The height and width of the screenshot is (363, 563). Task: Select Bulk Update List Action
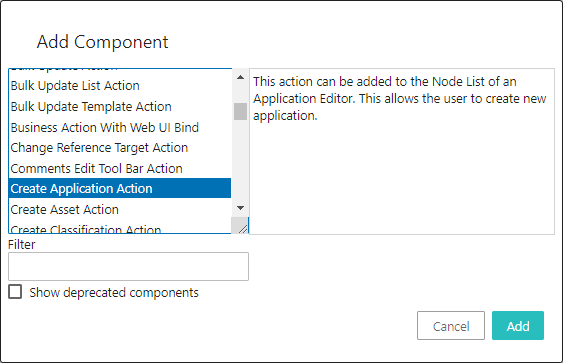click(120, 86)
